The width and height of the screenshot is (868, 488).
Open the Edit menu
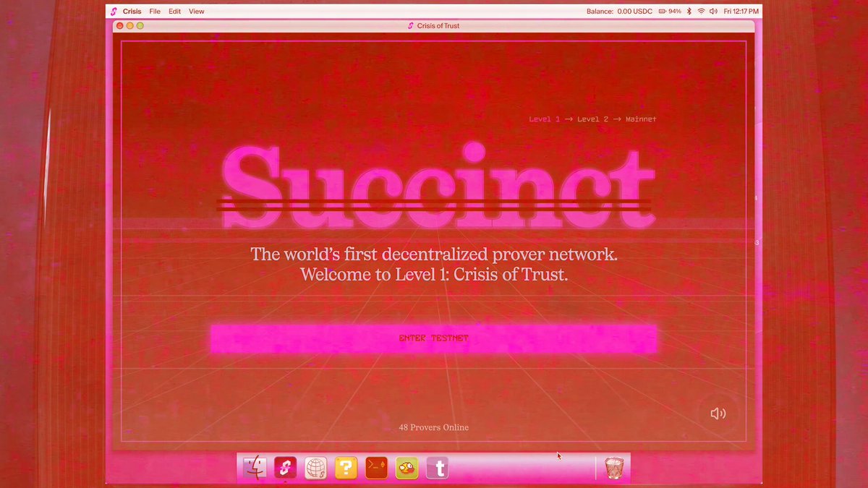[175, 12]
